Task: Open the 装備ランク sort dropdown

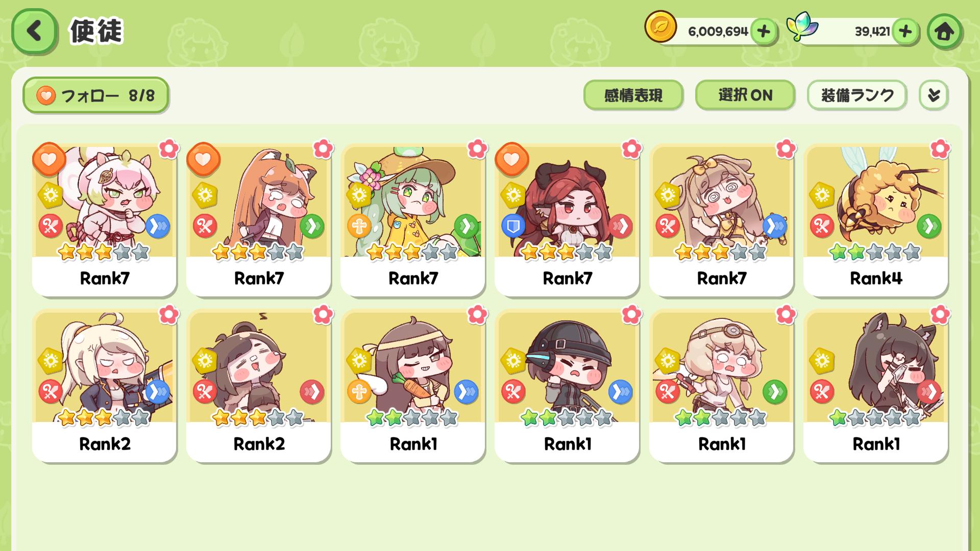Action: point(857,95)
